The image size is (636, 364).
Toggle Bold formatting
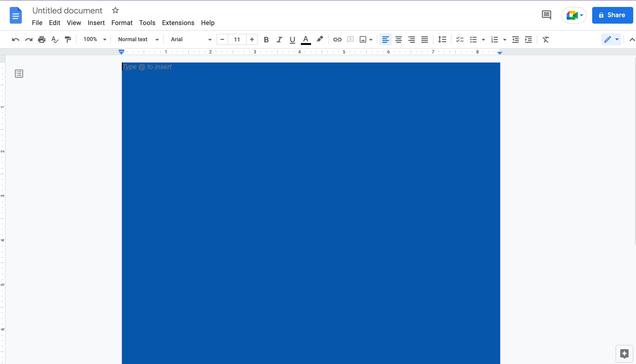tap(266, 40)
